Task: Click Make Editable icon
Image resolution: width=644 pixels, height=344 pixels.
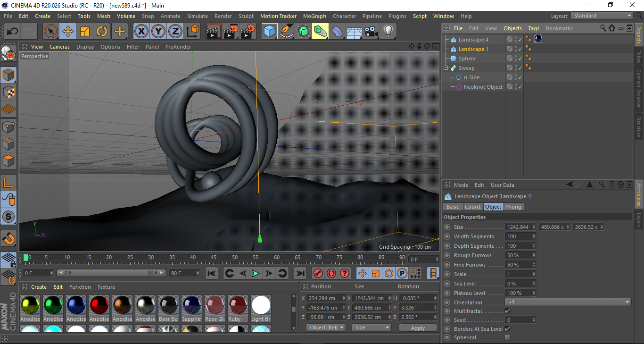Action: coord(8,54)
